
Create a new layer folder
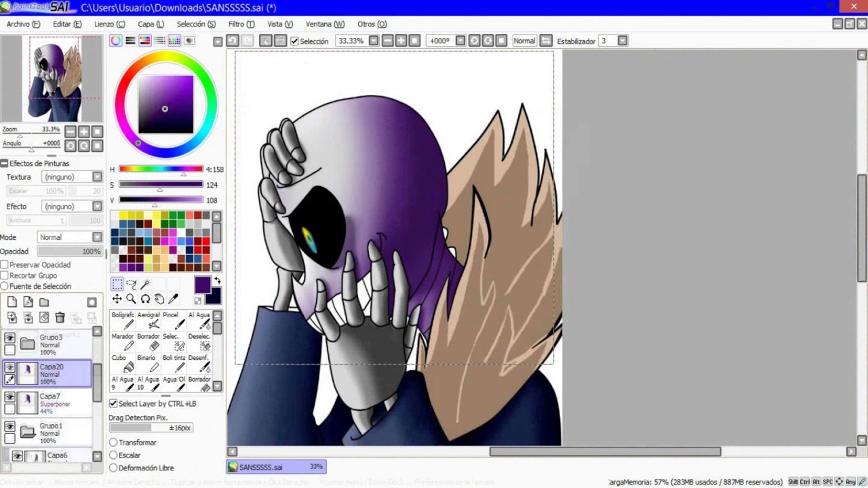tap(44, 302)
